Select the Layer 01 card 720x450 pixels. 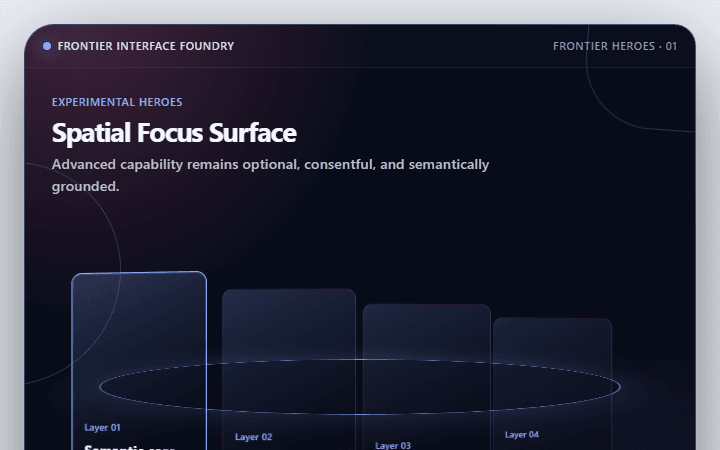(139, 361)
